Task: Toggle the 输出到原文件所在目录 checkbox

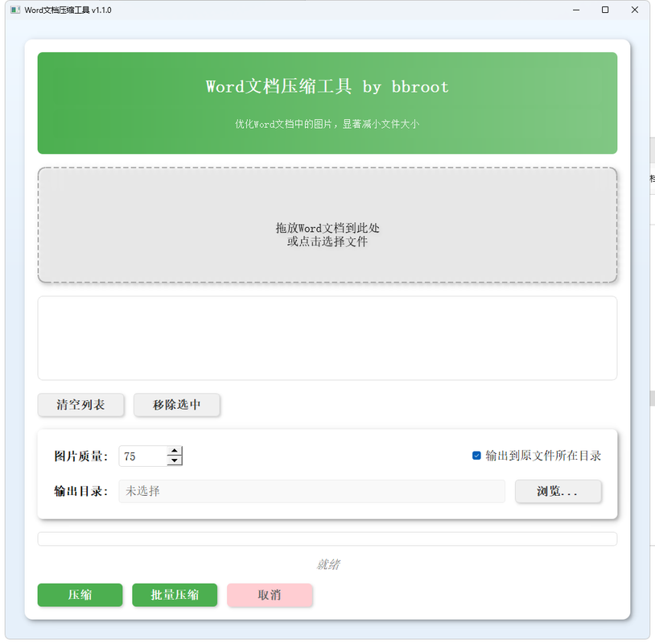Action: [x=476, y=456]
